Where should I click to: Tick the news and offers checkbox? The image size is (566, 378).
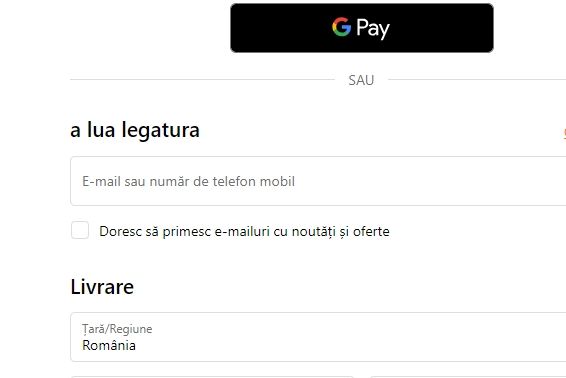coord(80,230)
